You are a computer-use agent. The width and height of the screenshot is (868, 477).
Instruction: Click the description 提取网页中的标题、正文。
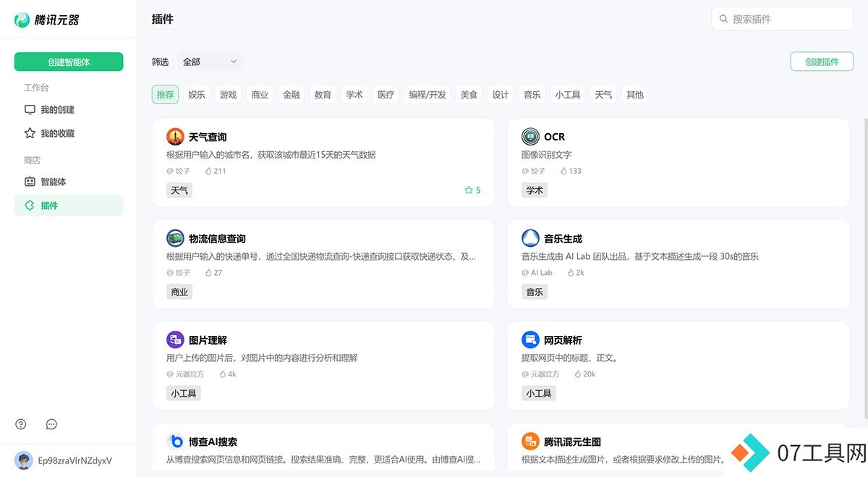coord(569,358)
